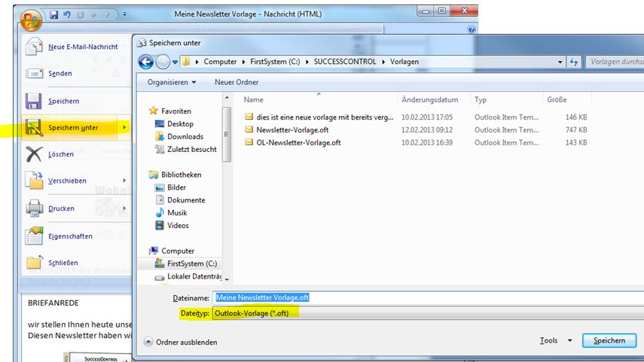Expand the Organisieren dropdown menu

[x=172, y=82]
